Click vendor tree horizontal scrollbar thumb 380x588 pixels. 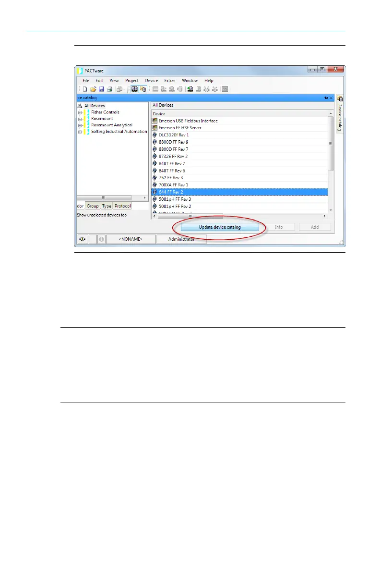coord(103,197)
